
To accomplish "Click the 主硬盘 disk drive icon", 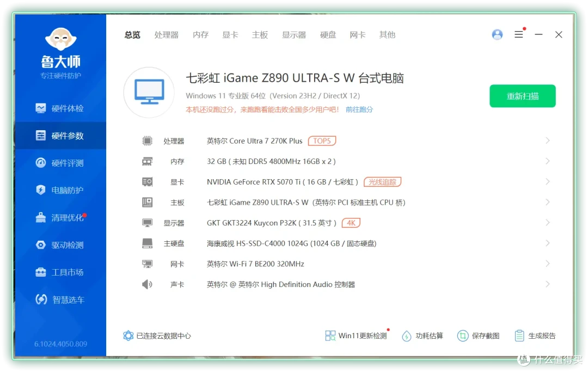I will (147, 243).
